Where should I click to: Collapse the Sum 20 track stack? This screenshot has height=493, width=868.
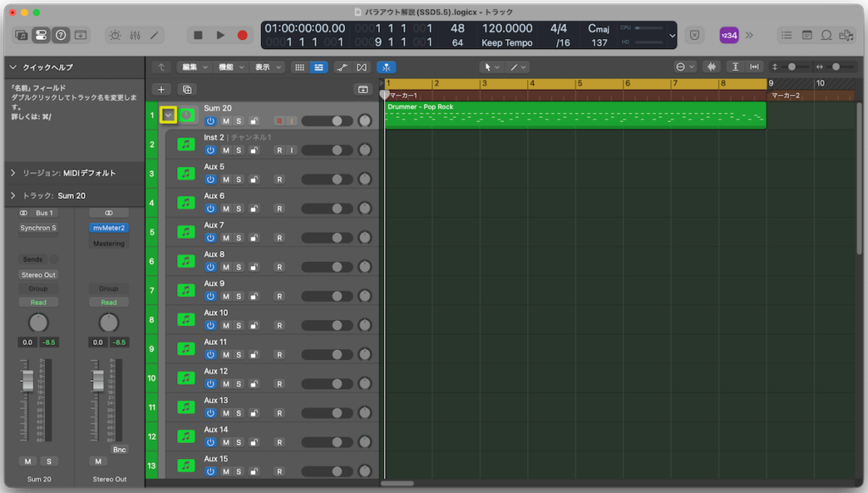click(169, 115)
